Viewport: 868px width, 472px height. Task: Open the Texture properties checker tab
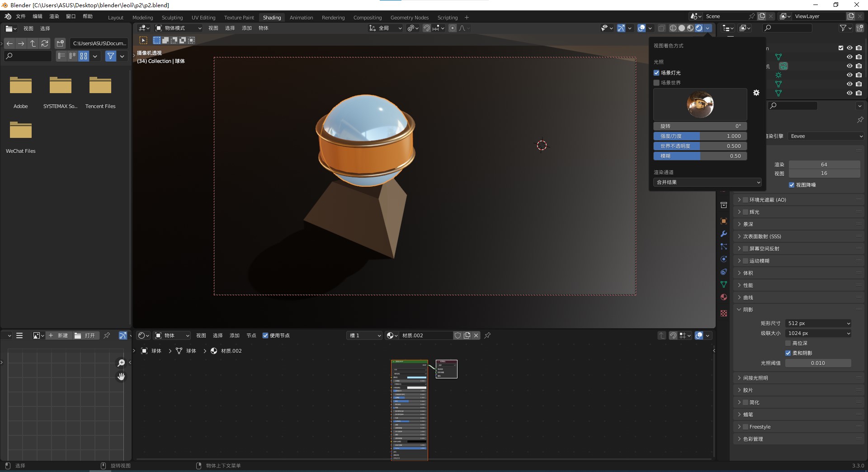724,313
